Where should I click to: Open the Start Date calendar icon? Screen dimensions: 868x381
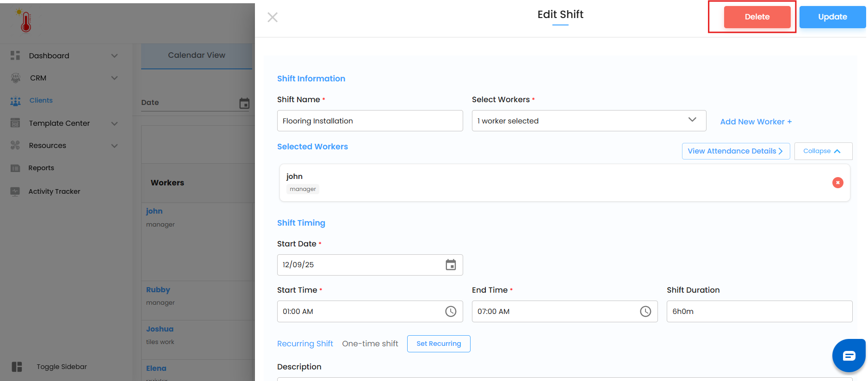point(451,265)
